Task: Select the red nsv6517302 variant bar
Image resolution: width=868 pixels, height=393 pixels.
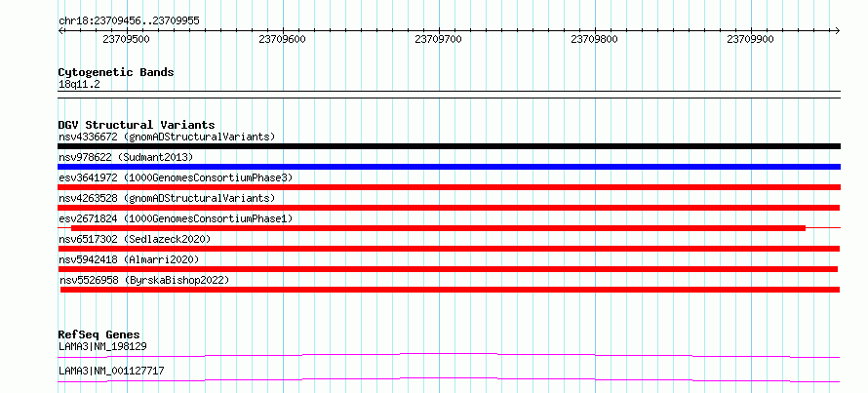Action: [449, 249]
